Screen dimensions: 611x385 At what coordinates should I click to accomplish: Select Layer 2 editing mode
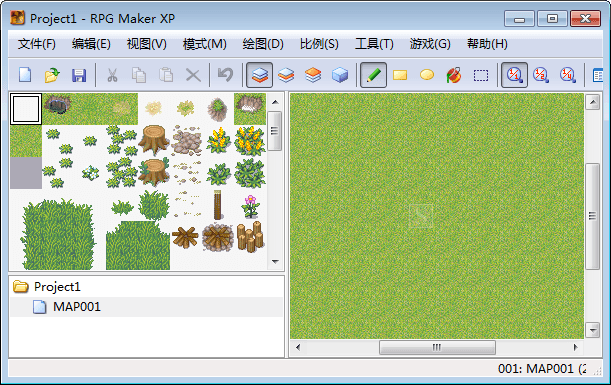click(x=286, y=75)
